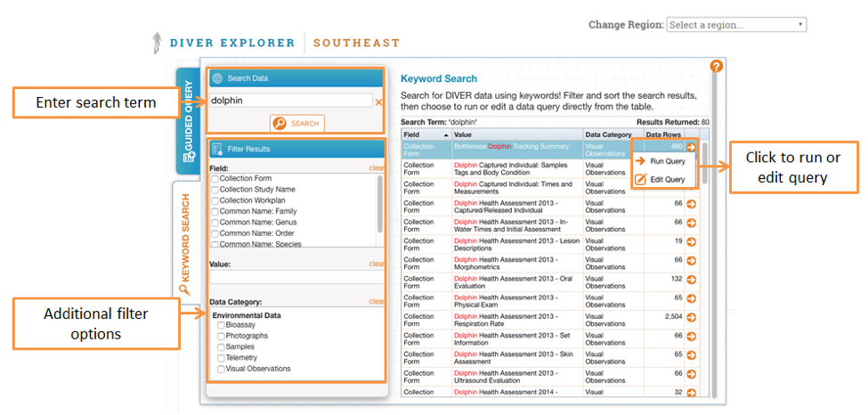The image size is (868, 415).
Task: Enable the Photographs data category checkbox
Action: click(221, 337)
